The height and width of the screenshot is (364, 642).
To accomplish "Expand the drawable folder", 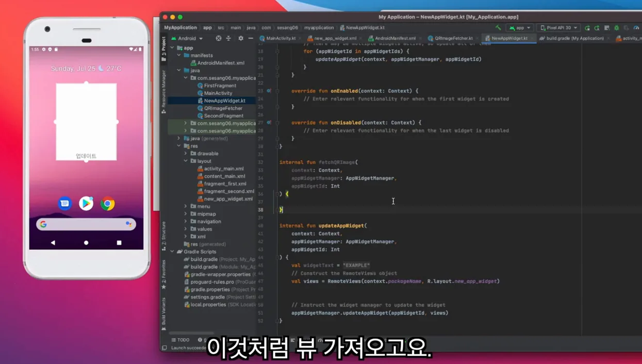I will coord(186,154).
